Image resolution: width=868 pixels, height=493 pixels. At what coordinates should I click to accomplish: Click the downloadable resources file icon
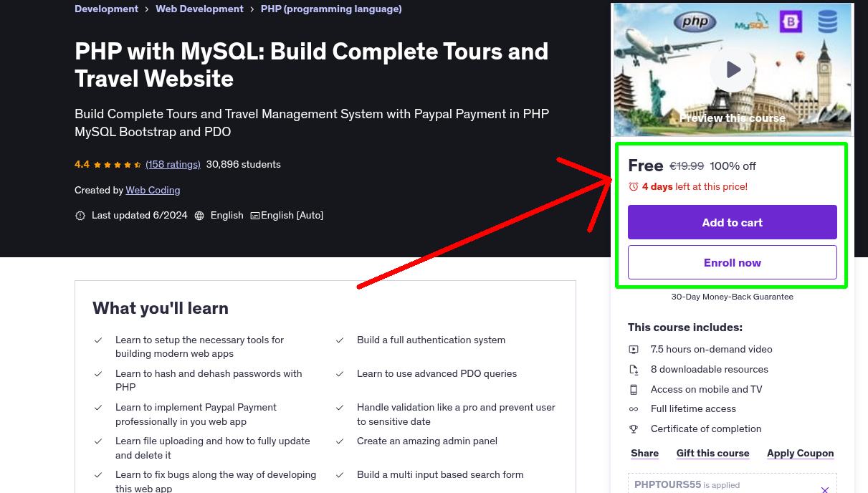[x=634, y=370]
